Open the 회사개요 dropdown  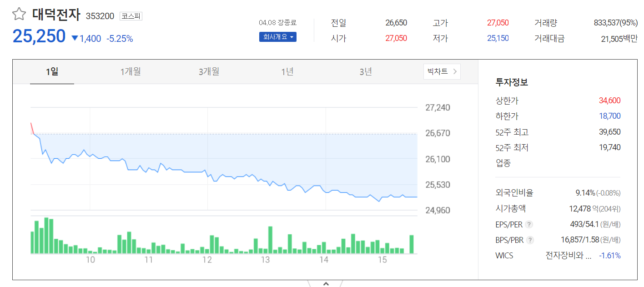(278, 37)
